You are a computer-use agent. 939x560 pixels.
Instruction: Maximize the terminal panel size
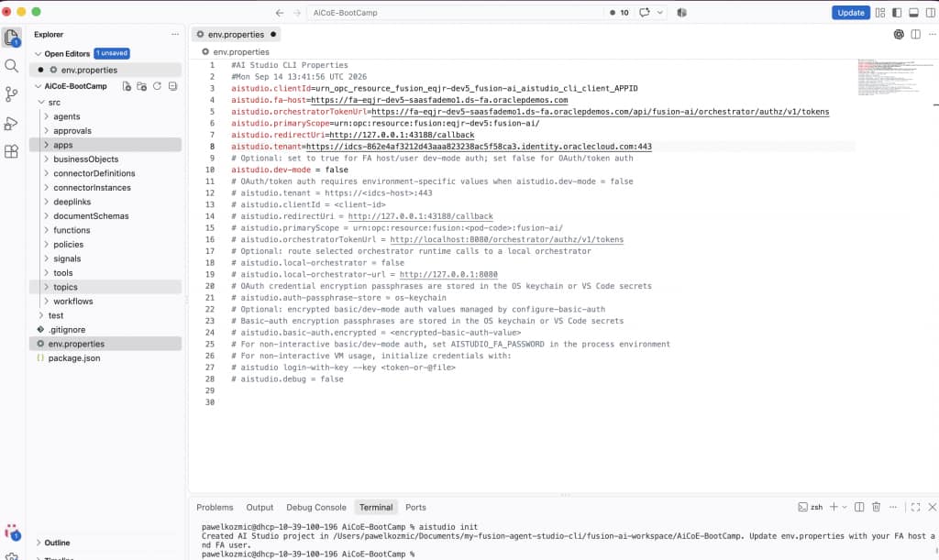click(x=915, y=507)
